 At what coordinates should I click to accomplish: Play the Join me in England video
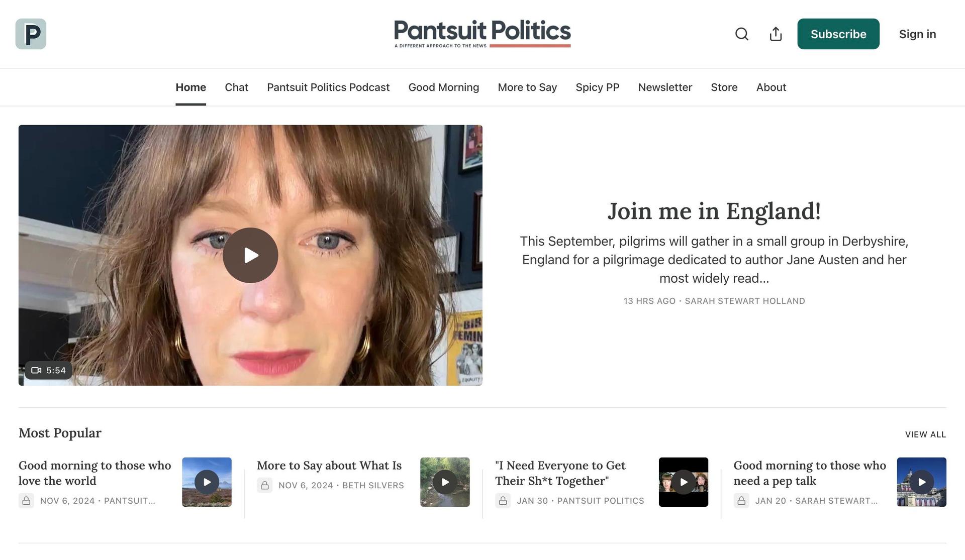(250, 255)
